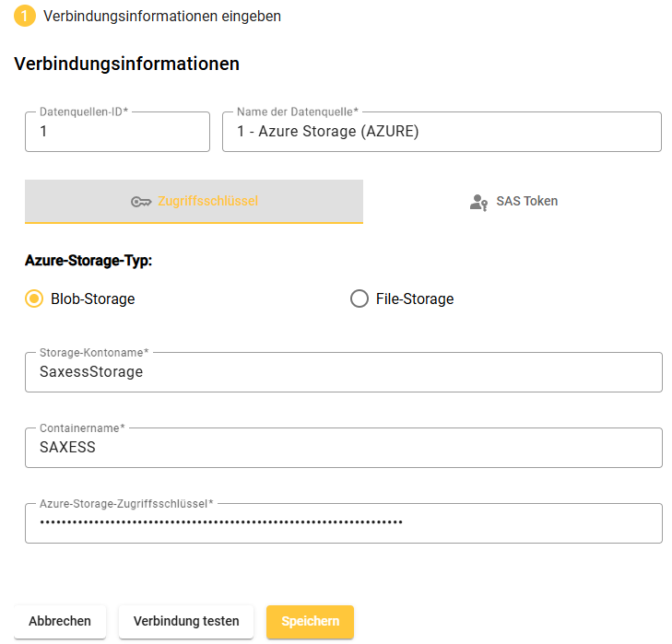Click the File-Storage label text

(415, 299)
